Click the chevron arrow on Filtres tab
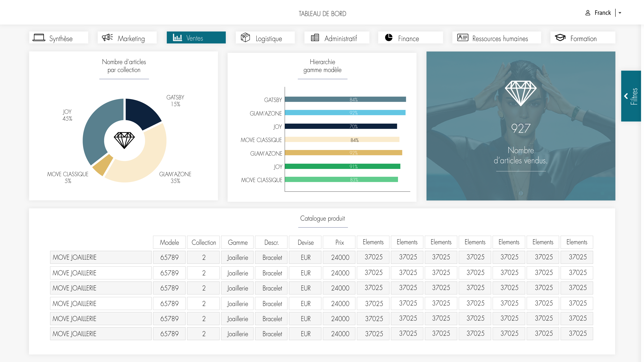 tap(626, 96)
